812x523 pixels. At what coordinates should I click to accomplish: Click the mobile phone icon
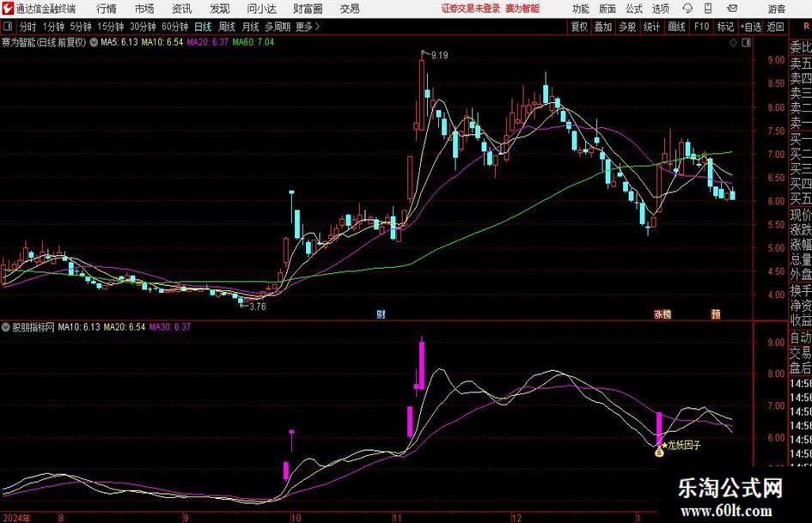point(708,9)
